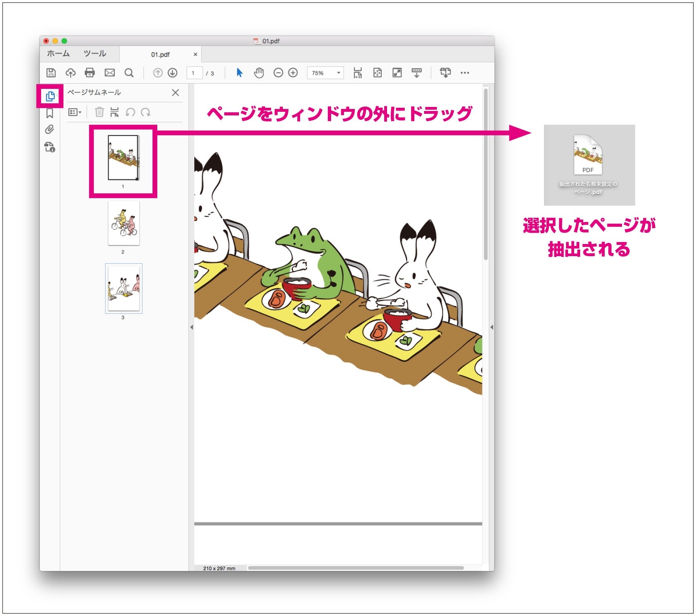Screen dimensions: 696x616
Task: Activate the hand pan tool
Action: [259, 73]
